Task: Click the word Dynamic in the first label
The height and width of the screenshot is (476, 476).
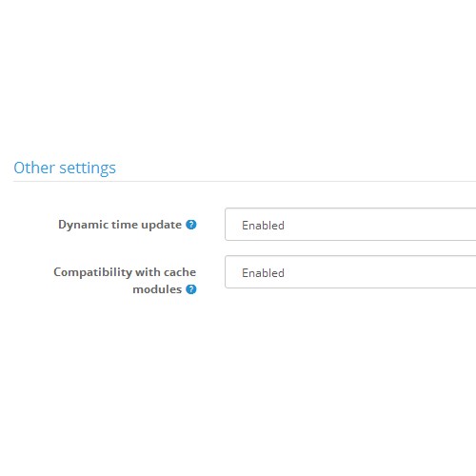Action: pyautogui.click(x=83, y=225)
